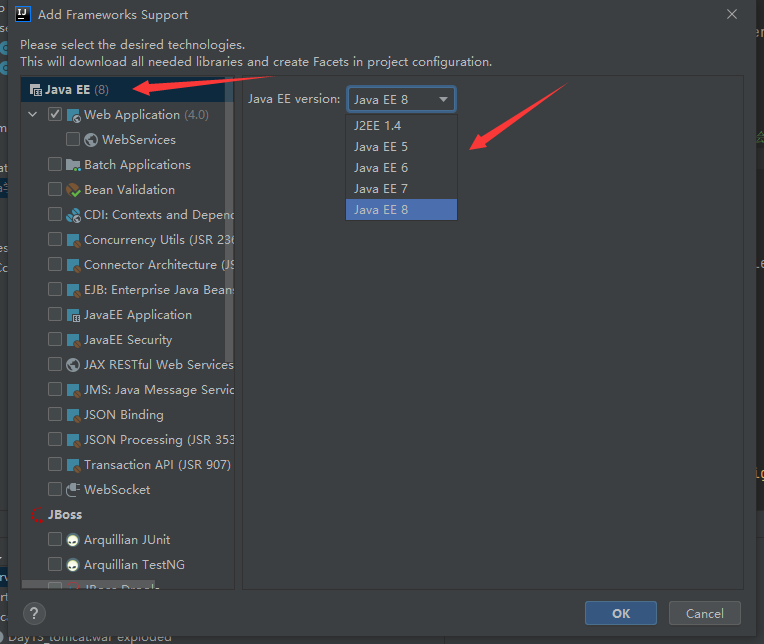
Task: Open the Java EE version combo box
Action: [x=401, y=99]
